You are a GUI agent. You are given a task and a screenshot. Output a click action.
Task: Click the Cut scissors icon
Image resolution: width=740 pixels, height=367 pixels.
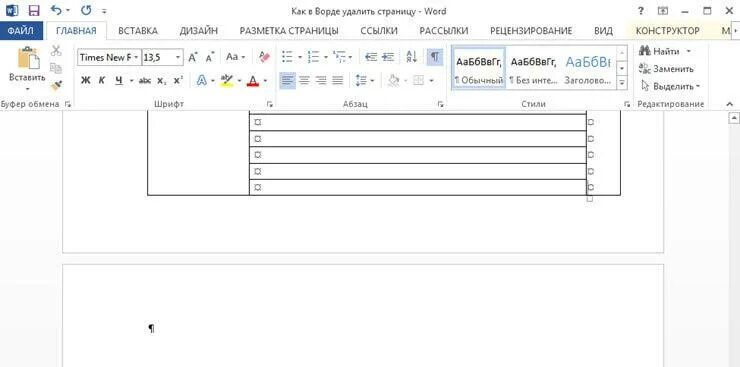click(x=57, y=50)
